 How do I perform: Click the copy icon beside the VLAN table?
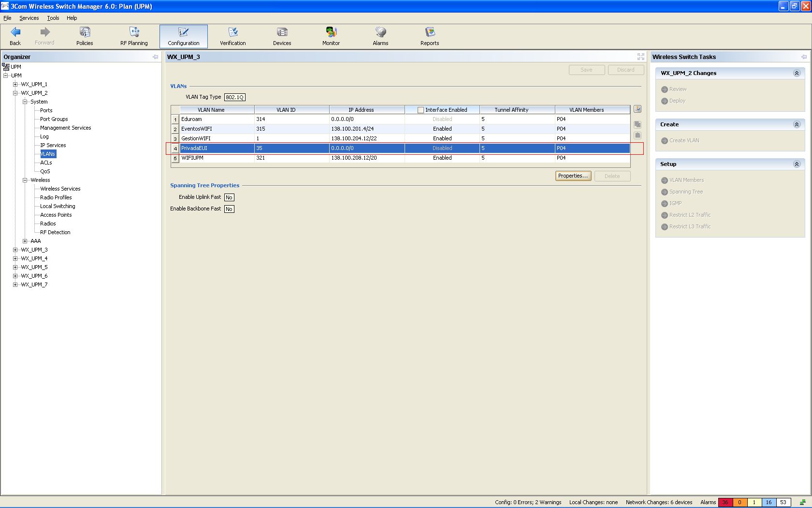click(638, 124)
